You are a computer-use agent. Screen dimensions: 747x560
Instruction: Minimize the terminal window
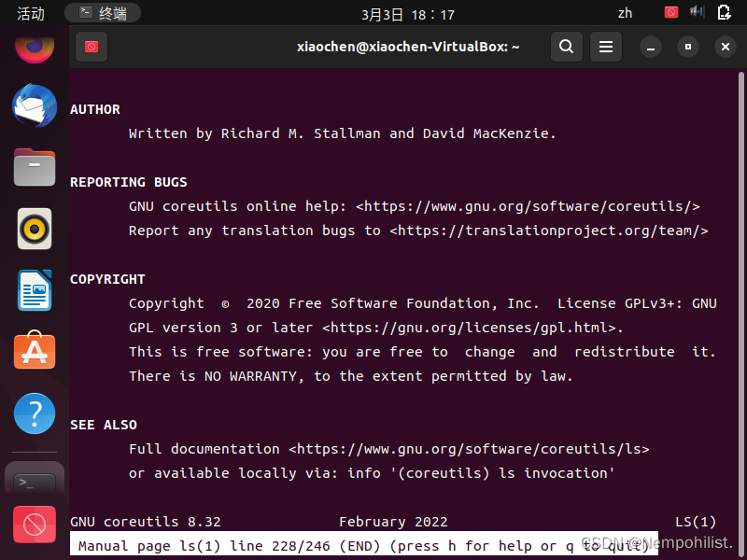point(651,47)
